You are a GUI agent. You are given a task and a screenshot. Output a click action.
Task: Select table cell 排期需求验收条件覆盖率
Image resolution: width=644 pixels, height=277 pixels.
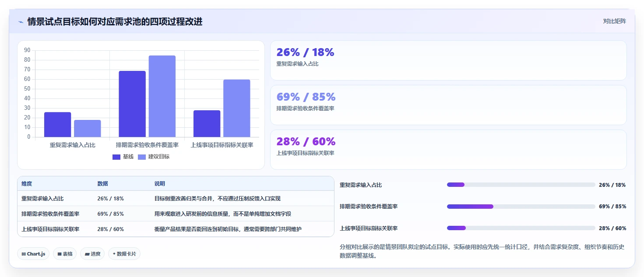tap(50, 214)
